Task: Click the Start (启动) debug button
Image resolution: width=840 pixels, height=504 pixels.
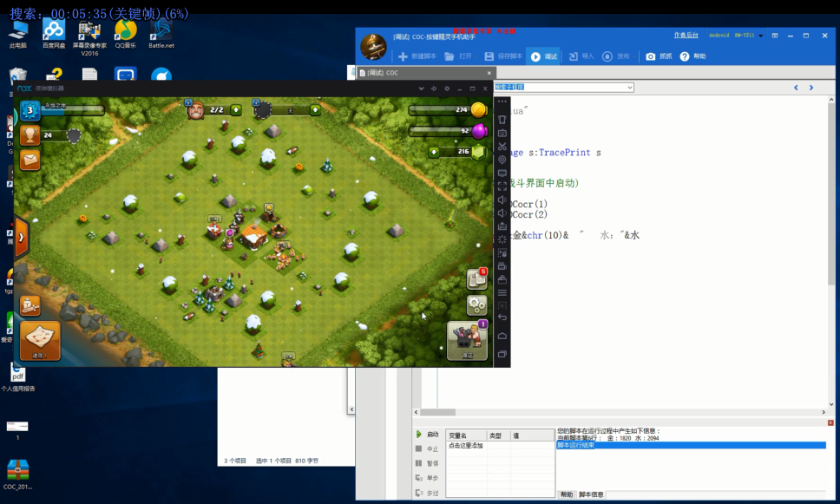Action: click(x=427, y=434)
